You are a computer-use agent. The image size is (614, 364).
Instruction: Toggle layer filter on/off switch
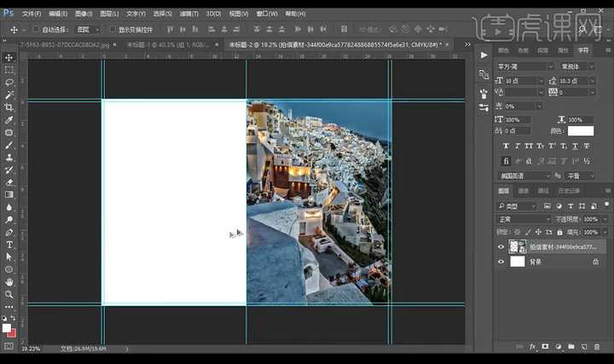pyautogui.click(x=606, y=205)
